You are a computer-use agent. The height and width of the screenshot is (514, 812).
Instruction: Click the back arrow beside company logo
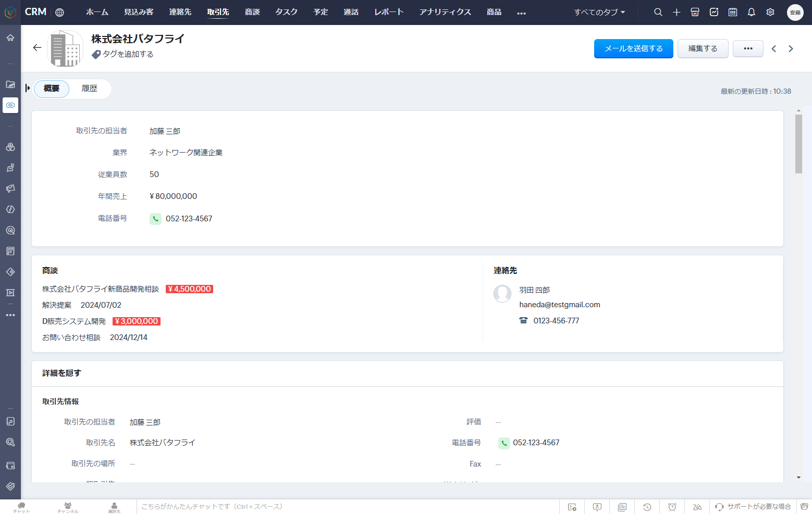37,48
